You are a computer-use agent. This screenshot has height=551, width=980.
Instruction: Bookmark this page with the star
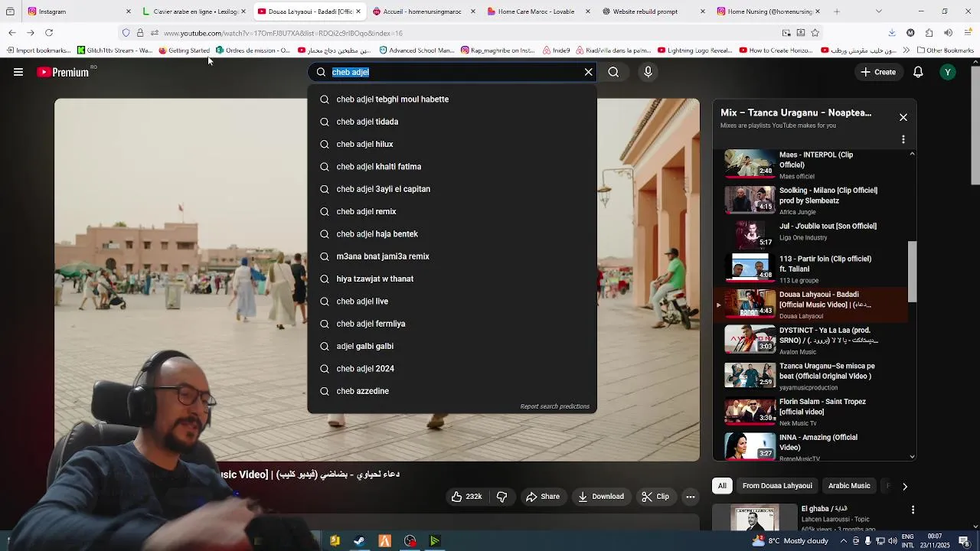pos(815,33)
